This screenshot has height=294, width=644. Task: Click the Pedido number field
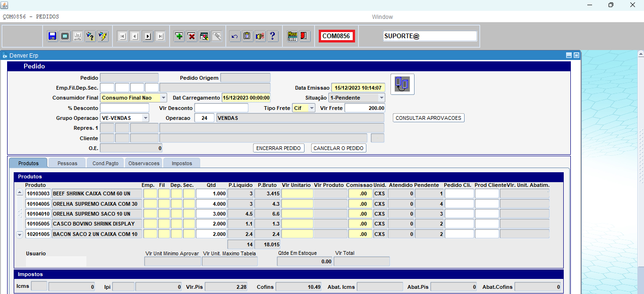pos(129,78)
